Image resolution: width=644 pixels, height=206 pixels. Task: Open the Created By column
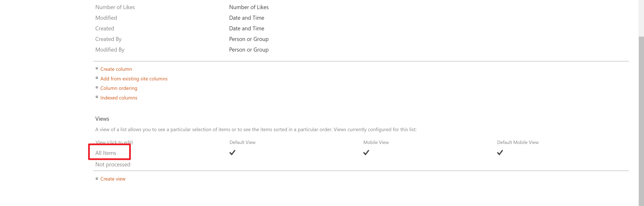pyautogui.click(x=108, y=39)
